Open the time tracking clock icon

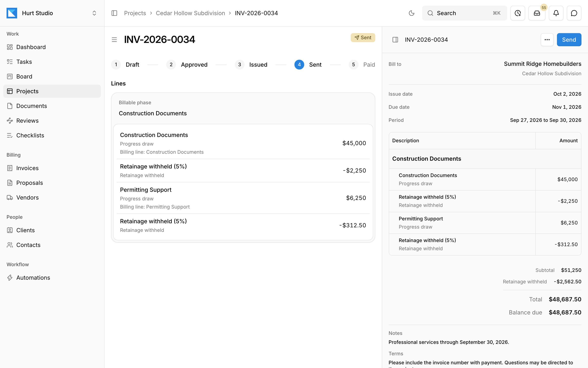point(518,13)
